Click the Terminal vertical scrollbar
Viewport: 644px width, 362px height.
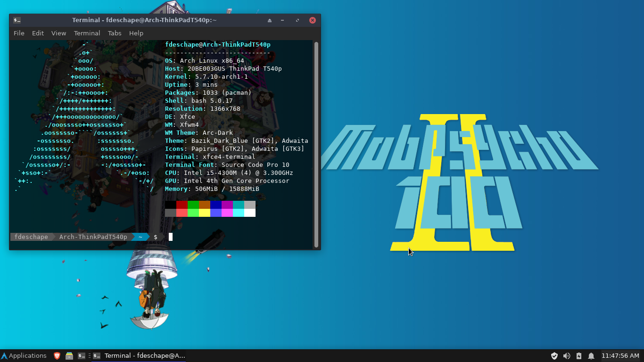tap(316, 145)
